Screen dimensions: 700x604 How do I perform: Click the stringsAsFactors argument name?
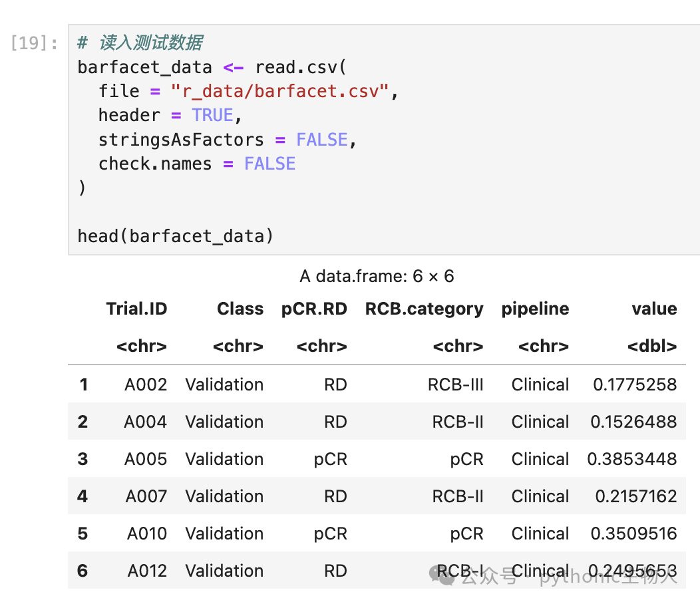[x=181, y=140]
